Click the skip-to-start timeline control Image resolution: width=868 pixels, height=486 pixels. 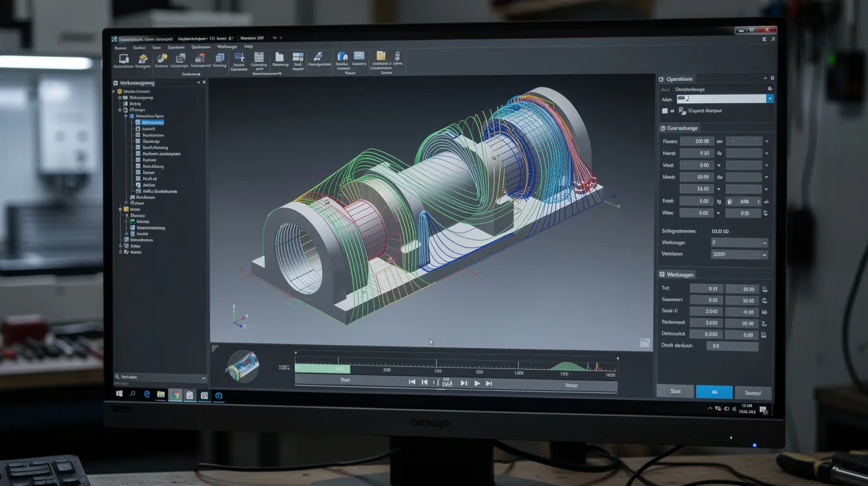coord(412,383)
